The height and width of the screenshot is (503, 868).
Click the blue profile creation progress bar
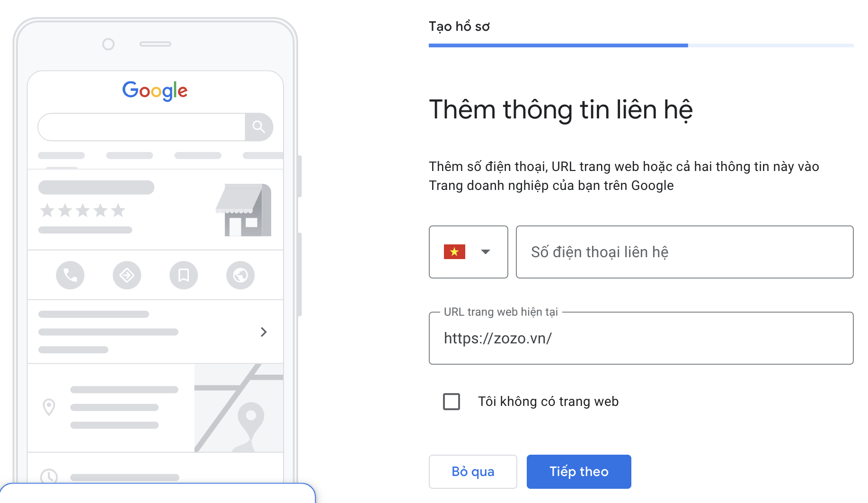[x=558, y=45]
